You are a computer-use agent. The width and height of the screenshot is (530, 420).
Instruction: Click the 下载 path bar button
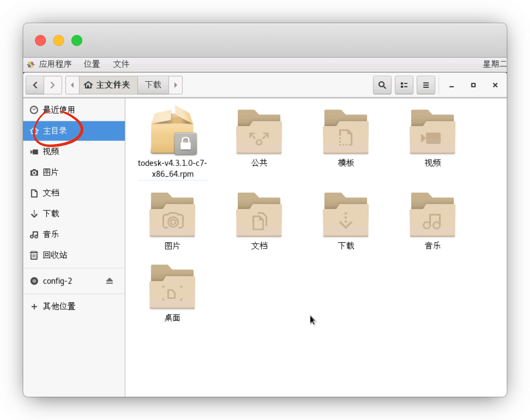click(x=153, y=85)
